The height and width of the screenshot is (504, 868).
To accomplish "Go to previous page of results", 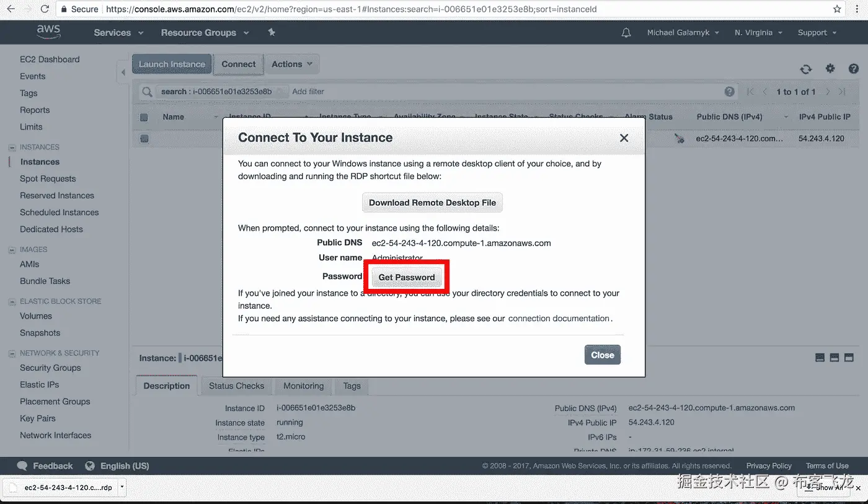I will click(x=764, y=92).
